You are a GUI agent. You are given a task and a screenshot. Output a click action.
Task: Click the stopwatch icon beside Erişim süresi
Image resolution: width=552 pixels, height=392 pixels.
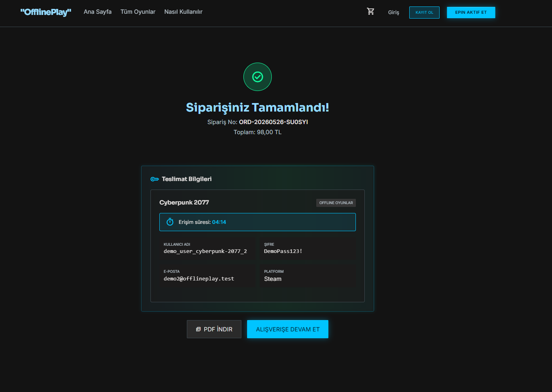[170, 222]
